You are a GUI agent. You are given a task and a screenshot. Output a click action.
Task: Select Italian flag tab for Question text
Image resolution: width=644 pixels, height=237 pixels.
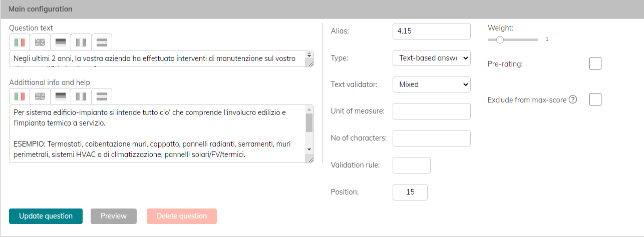(x=20, y=42)
